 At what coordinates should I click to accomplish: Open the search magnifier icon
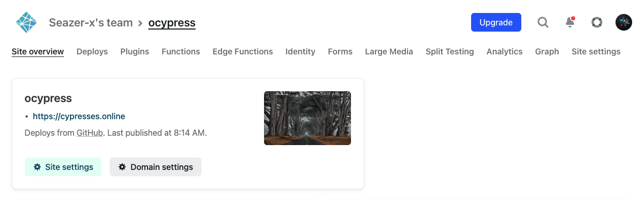pyautogui.click(x=543, y=22)
